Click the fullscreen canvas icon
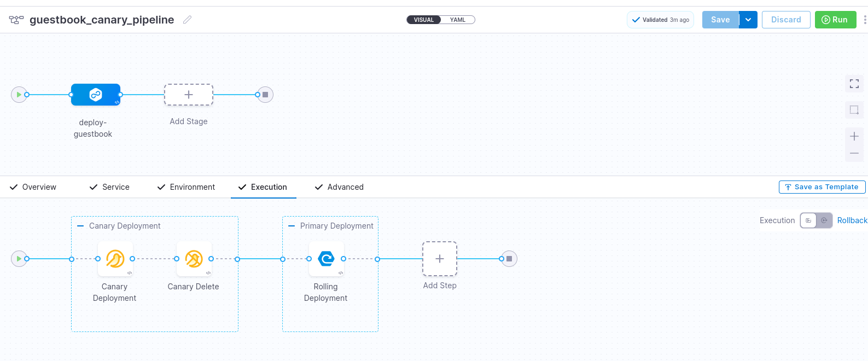Screen dimensions: 868x361 click(x=854, y=84)
